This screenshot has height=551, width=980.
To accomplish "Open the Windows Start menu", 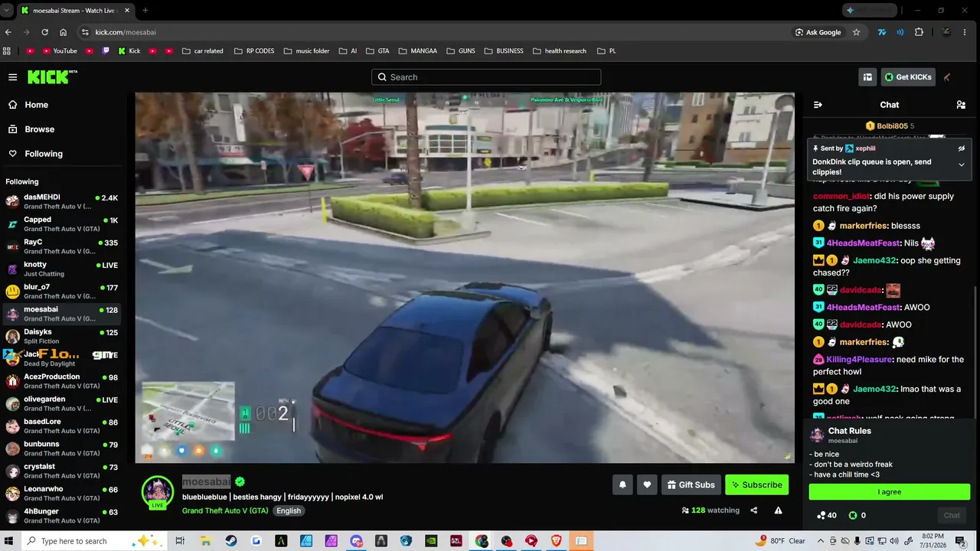I will tap(9, 541).
